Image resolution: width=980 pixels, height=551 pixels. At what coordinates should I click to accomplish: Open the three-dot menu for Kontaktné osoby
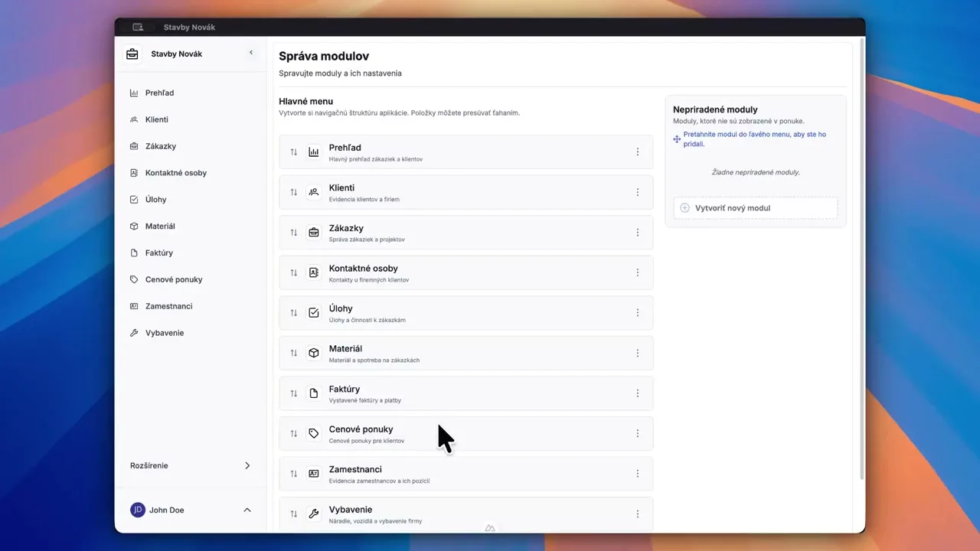(637, 272)
